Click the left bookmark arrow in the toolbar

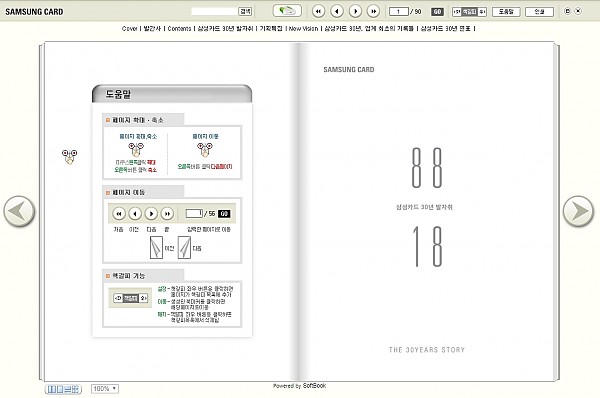[x=457, y=12]
